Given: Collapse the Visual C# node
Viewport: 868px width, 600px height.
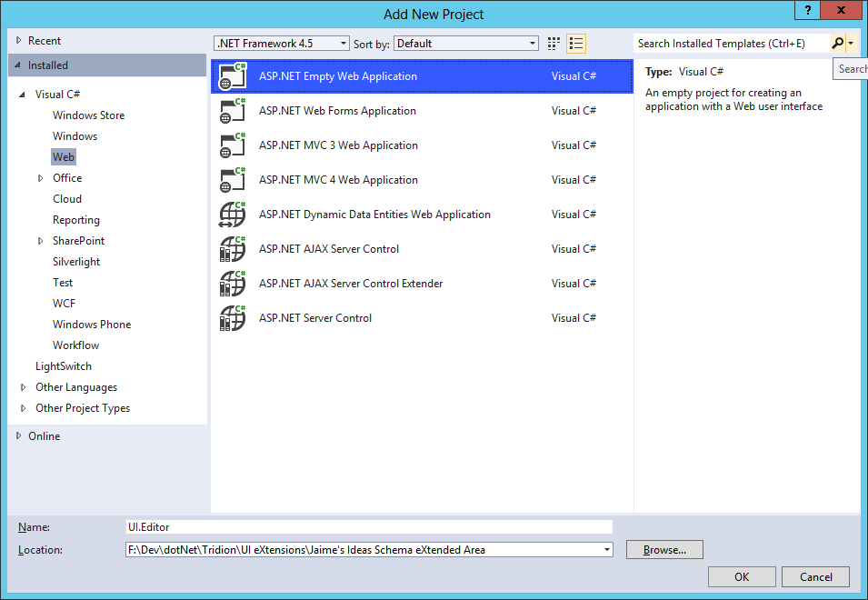Looking at the screenshot, I should 22,95.
